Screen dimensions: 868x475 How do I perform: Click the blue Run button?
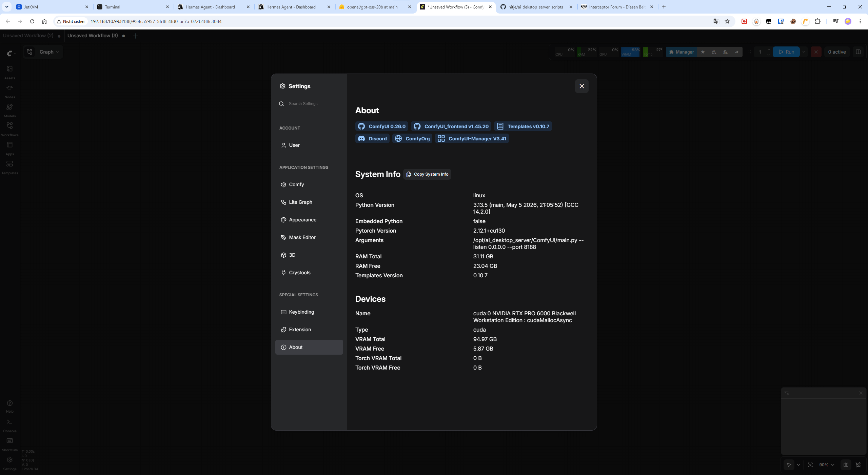(786, 52)
